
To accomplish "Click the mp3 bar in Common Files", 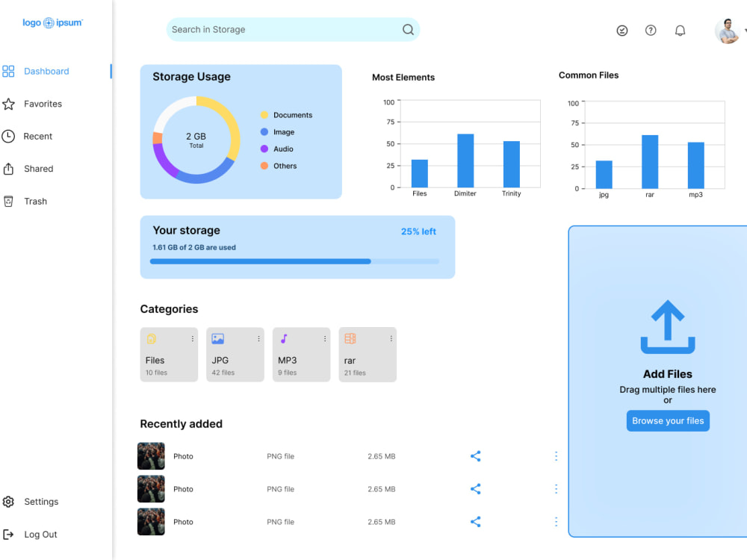I will [x=696, y=165].
